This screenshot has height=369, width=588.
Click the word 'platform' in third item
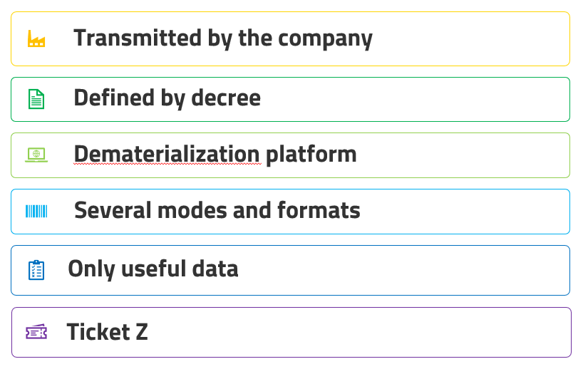click(x=311, y=155)
